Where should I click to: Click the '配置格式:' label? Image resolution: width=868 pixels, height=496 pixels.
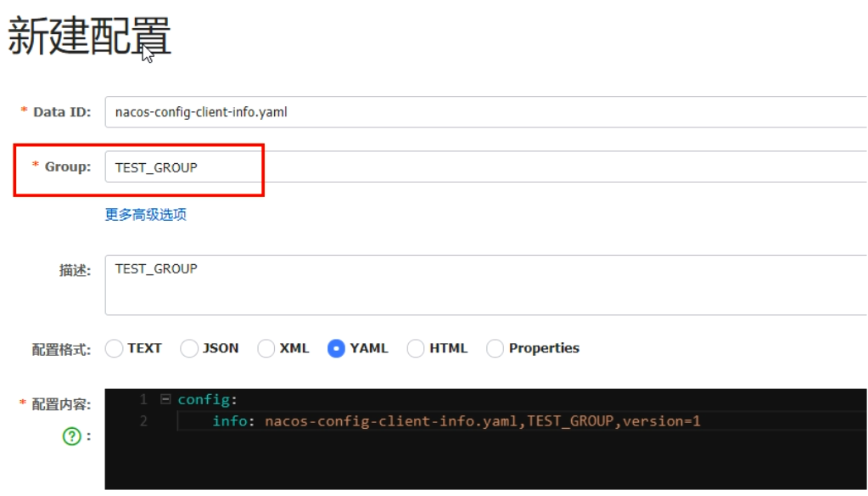[x=61, y=350]
